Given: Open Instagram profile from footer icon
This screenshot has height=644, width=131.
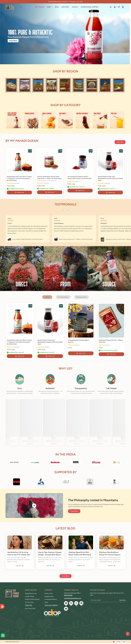Looking at the screenshot, I should [x=71, y=603].
